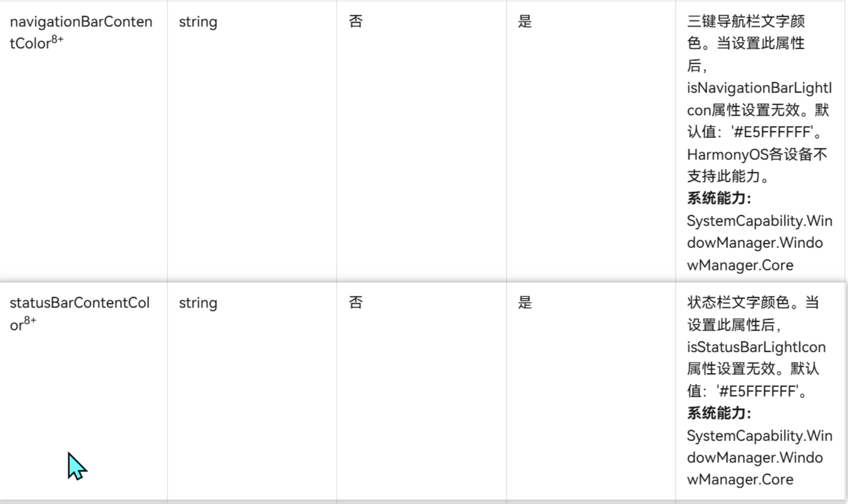Image resolution: width=848 pixels, height=504 pixels.
Task: Click the statusBarContentColor property name
Action: (79, 303)
